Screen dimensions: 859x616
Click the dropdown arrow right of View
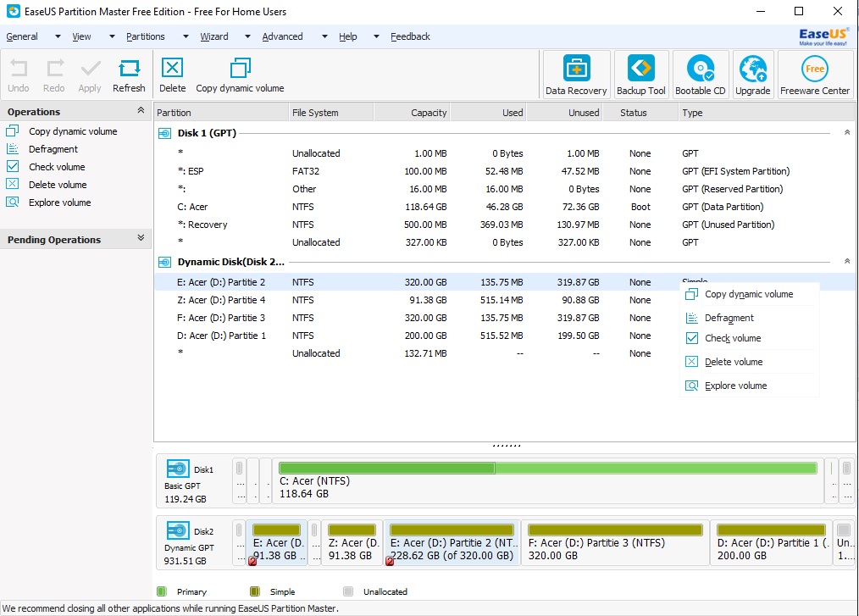tap(112, 36)
